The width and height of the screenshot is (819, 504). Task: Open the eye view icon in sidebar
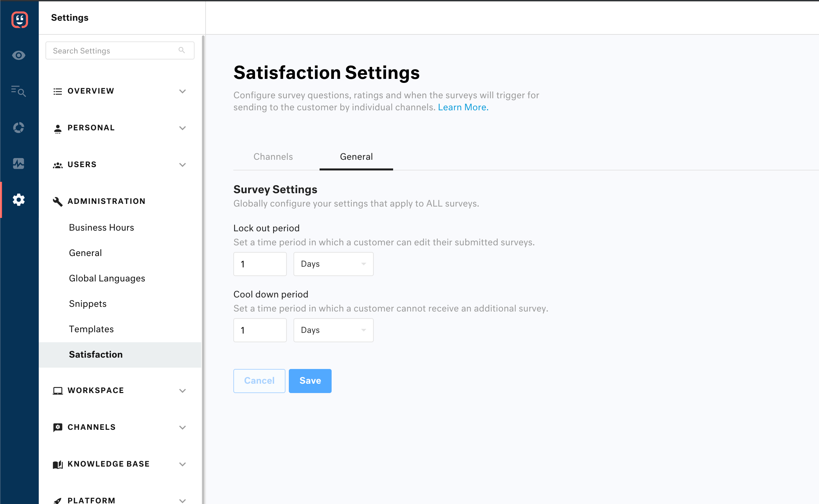pos(19,55)
